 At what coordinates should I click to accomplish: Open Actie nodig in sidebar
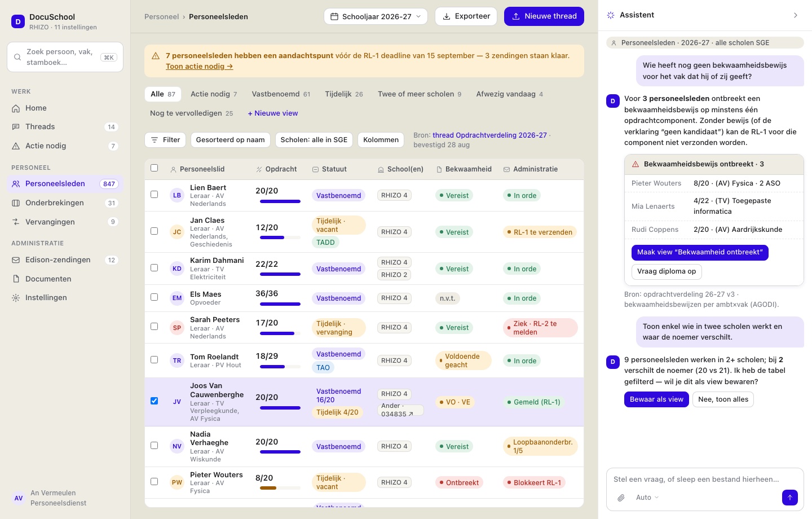tap(65, 146)
